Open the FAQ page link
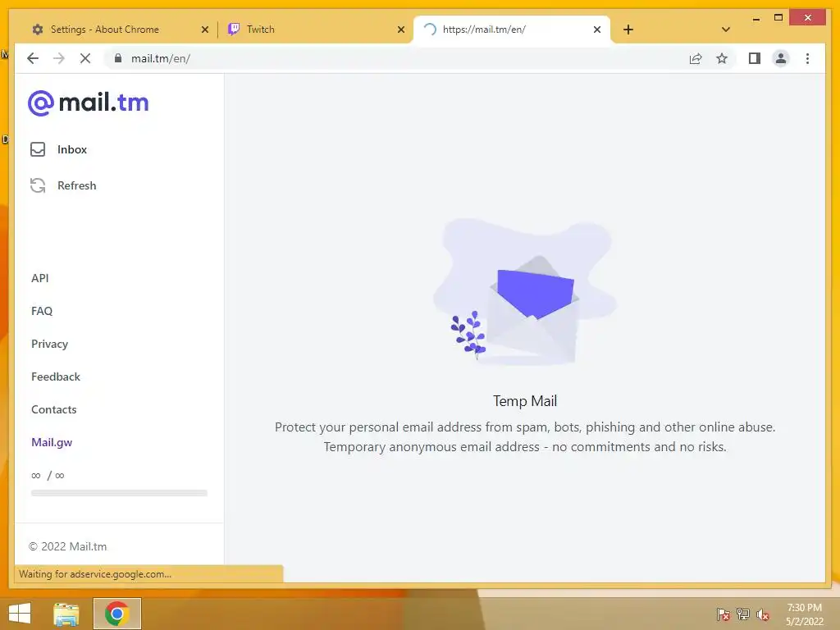The image size is (840, 630). tap(42, 311)
